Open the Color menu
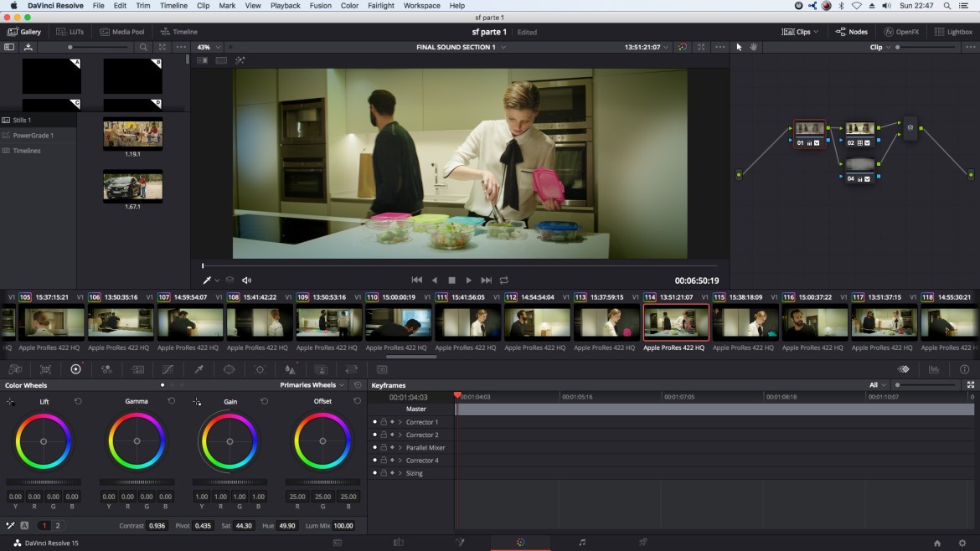980x551 pixels. pos(349,6)
